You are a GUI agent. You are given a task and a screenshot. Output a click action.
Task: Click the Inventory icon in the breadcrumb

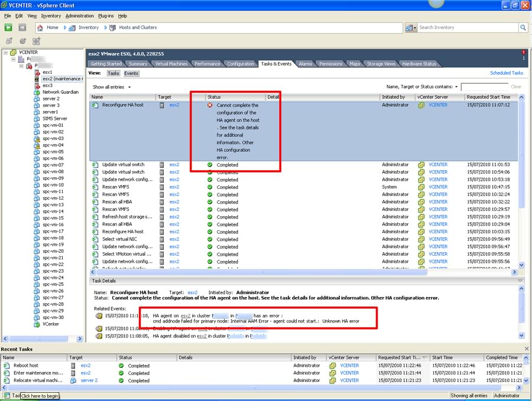click(x=72, y=28)
